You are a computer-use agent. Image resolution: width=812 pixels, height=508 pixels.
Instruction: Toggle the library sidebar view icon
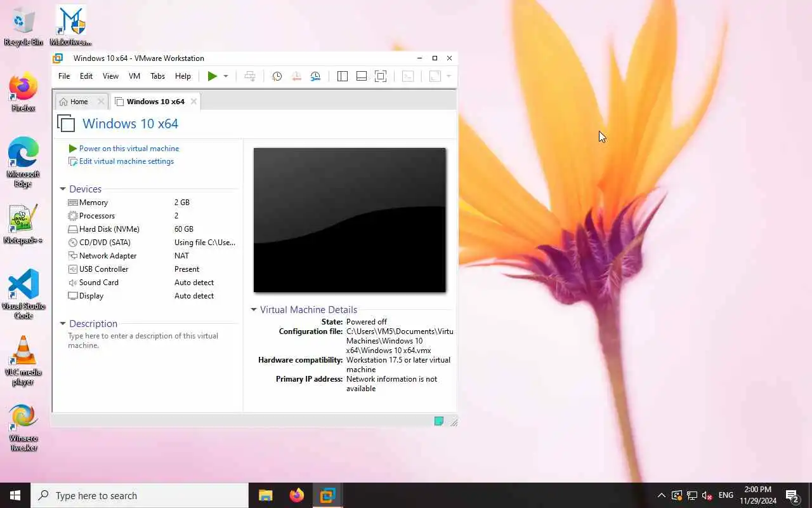pyautogui.click(x=343, y=76)
